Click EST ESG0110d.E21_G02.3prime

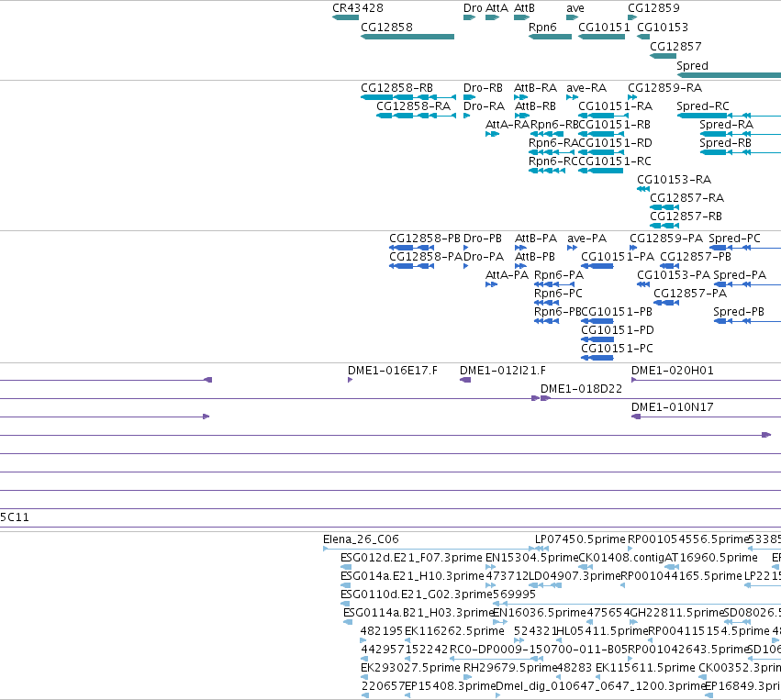coord(345,604)
